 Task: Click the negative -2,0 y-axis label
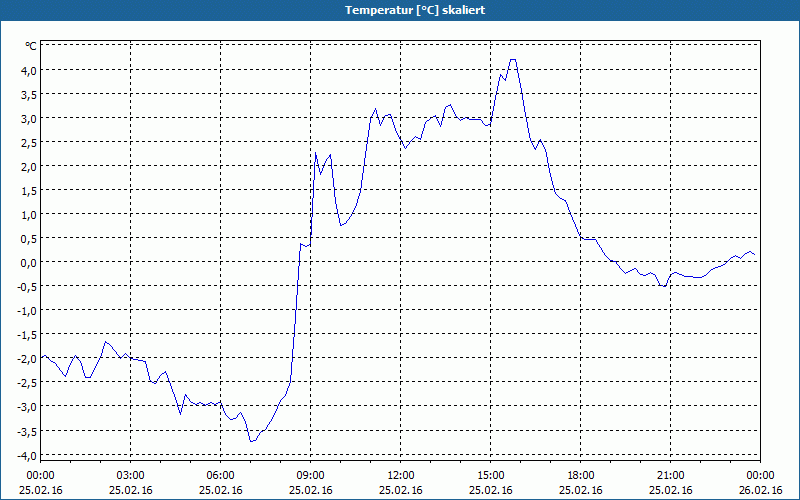click(27, 359)
